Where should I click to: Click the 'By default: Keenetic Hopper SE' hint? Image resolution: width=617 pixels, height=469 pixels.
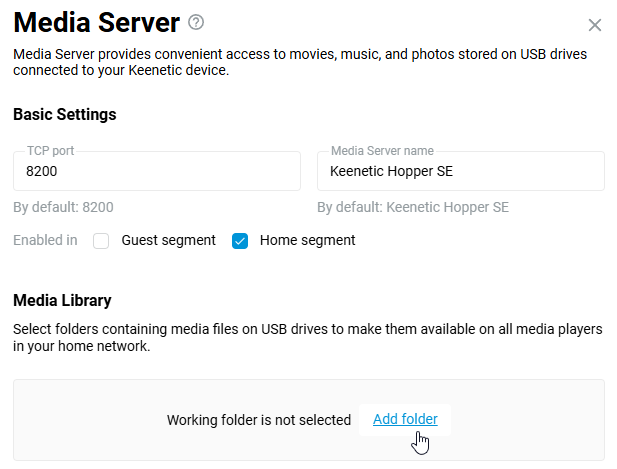pos(413,208)
